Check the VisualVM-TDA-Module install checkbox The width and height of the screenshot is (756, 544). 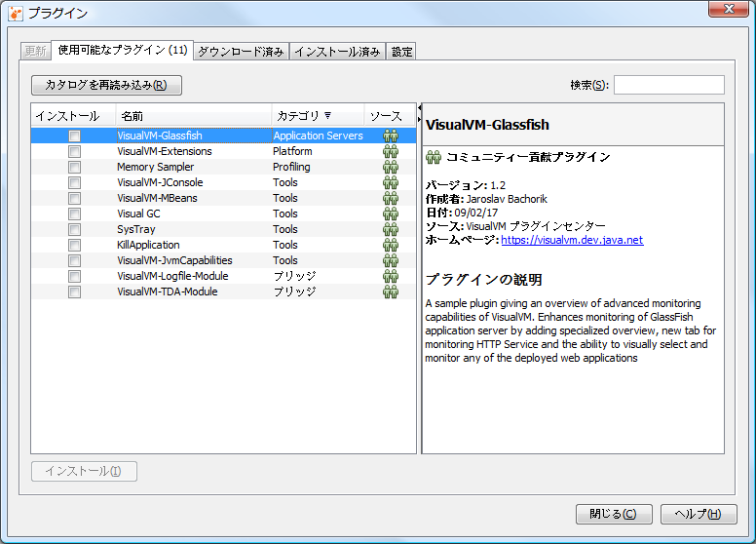[x=74, y=291]
